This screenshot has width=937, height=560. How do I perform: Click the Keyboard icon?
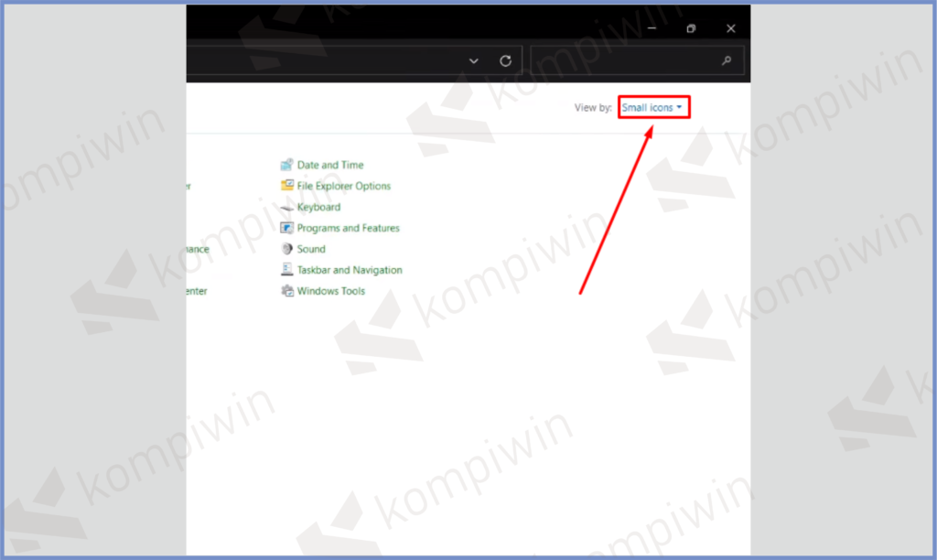click(x=287, y=207)
